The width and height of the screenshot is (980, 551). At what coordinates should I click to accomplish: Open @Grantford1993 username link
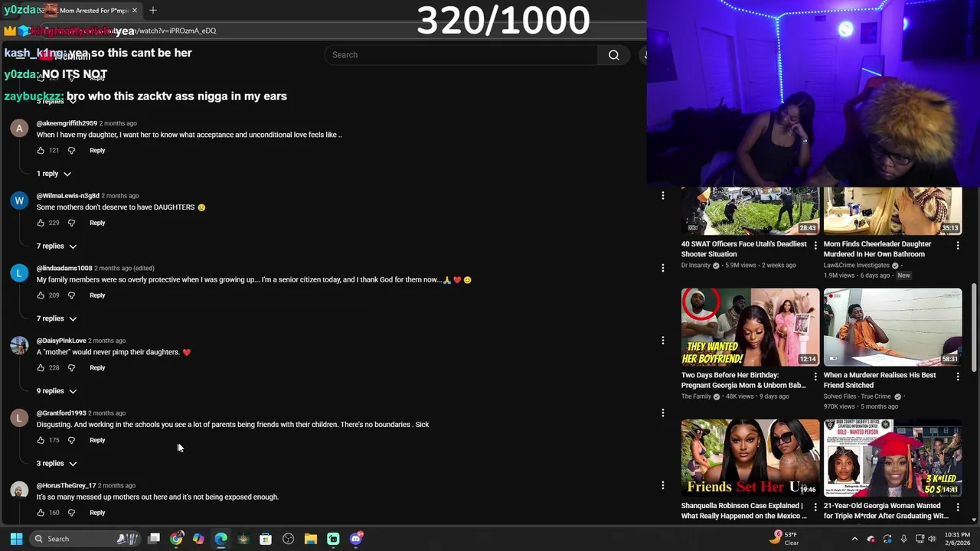coord(61,413)
